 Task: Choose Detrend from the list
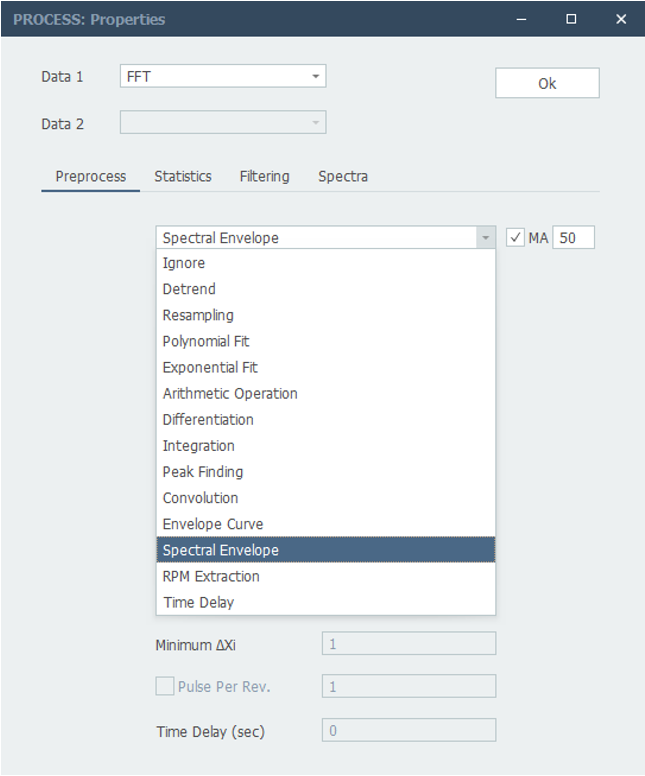[326, 289]
